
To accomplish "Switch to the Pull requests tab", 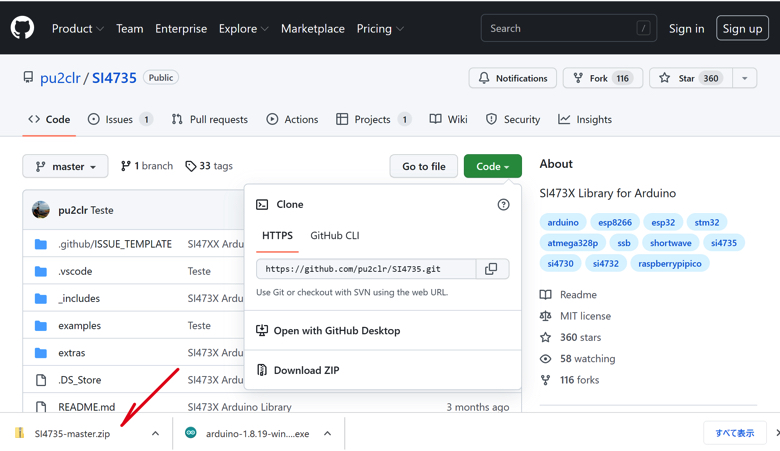I will pos(209,119).
